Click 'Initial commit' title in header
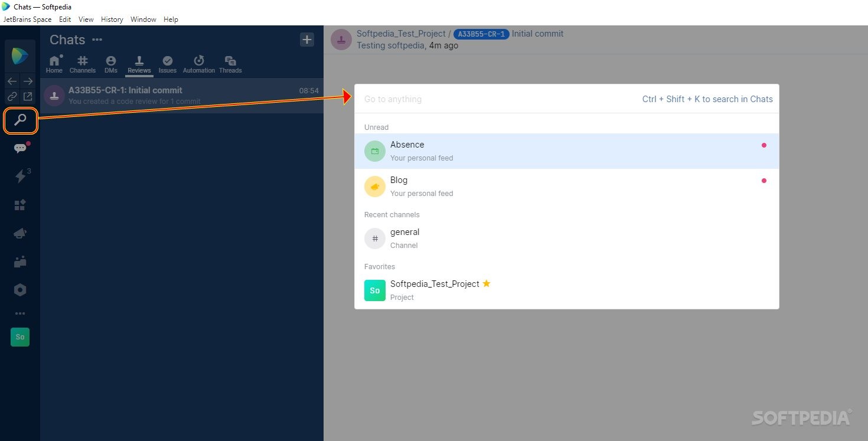Screen dimensions: 868x441 coord(537,34)
